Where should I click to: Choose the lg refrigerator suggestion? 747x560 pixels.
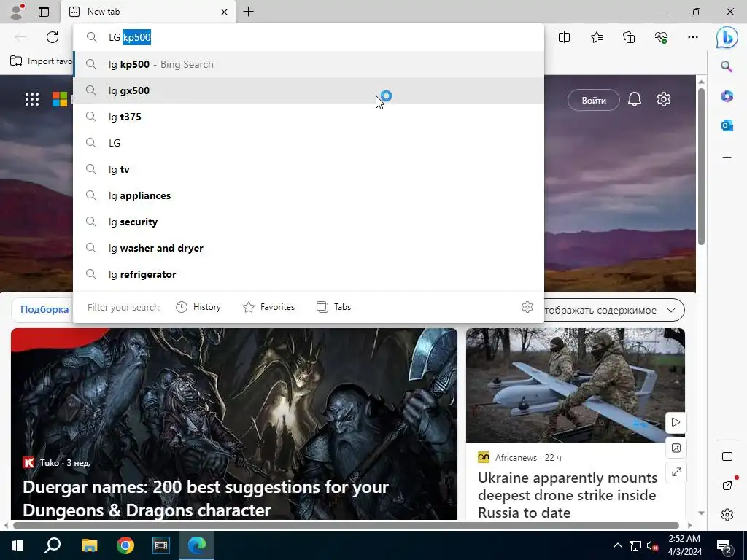tap(309, 274)
